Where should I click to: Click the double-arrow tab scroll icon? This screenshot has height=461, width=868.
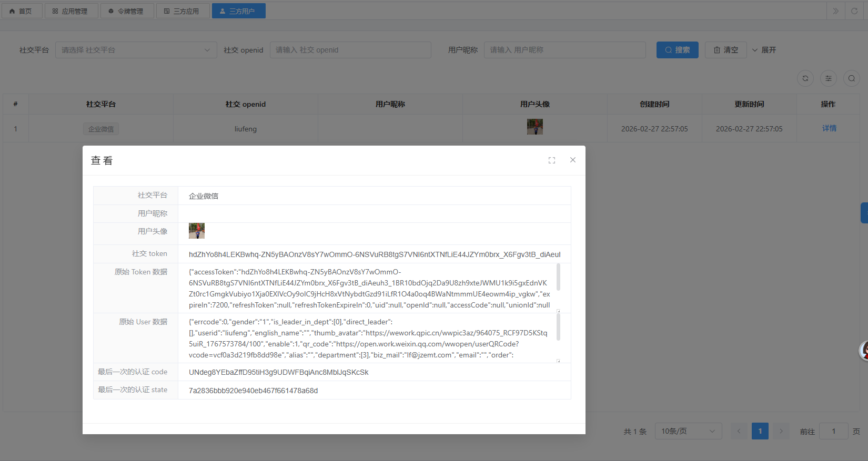click(835, 11)
